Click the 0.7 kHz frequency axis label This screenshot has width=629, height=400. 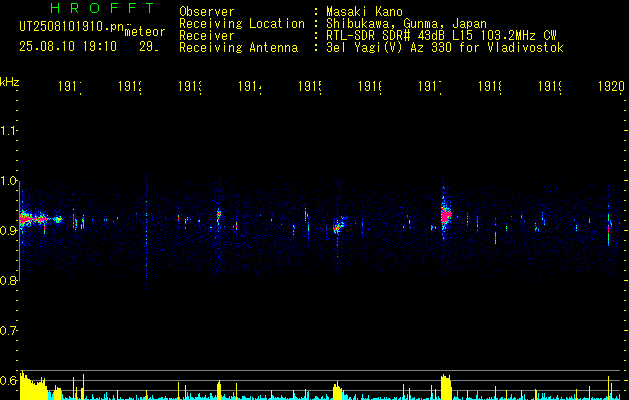point(9,331)
